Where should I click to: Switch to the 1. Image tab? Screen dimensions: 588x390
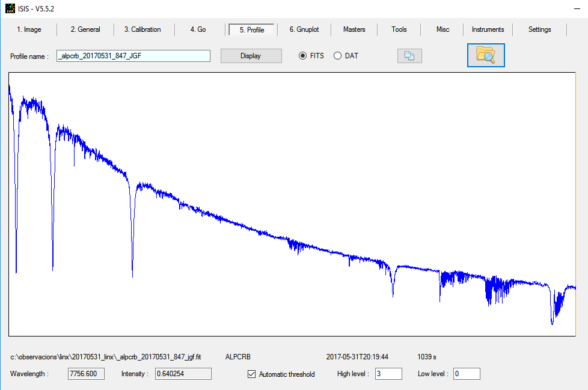(29, 29)
